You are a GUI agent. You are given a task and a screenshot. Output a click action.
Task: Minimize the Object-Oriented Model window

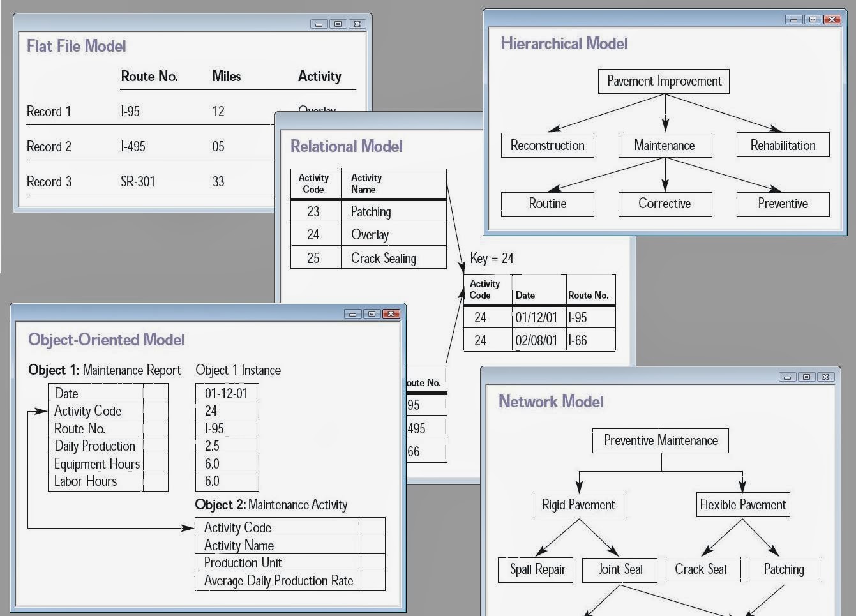pos(353,313)
